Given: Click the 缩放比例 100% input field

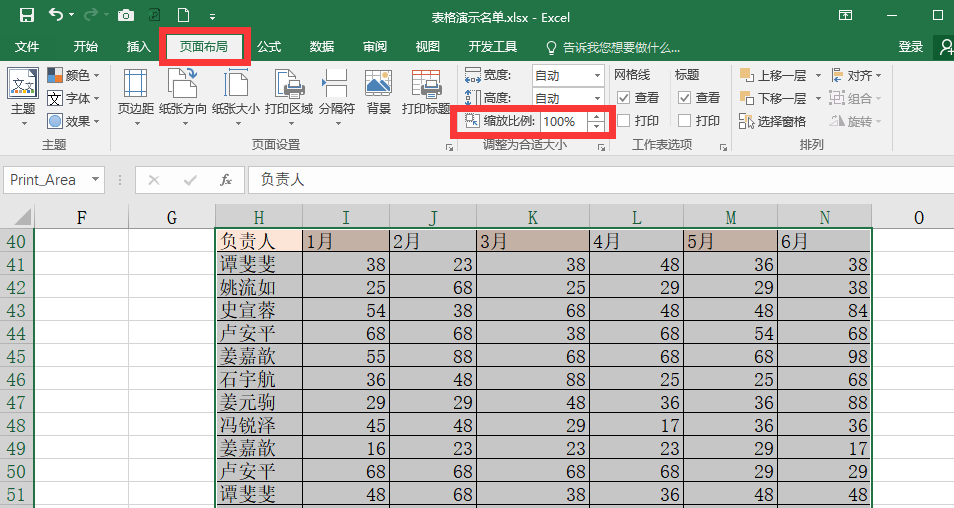Looking at the screenshot, I should pos(564,121).
